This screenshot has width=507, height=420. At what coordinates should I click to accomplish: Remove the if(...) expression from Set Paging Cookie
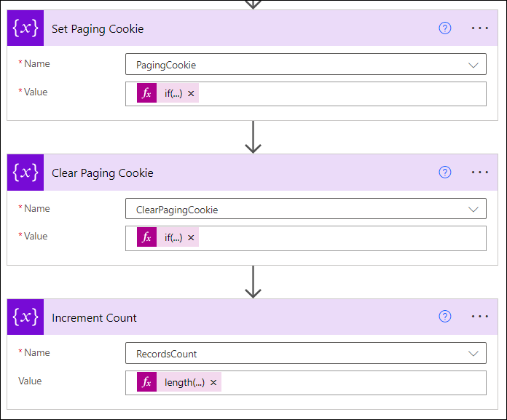pyautogui.click(x=191, y=93)
